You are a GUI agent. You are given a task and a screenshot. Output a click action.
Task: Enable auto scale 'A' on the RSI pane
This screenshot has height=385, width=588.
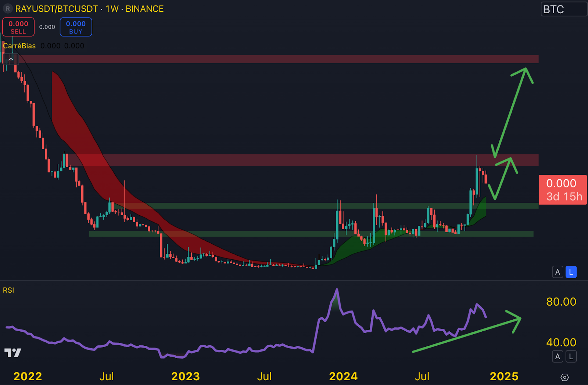click(x=557, y=356)
